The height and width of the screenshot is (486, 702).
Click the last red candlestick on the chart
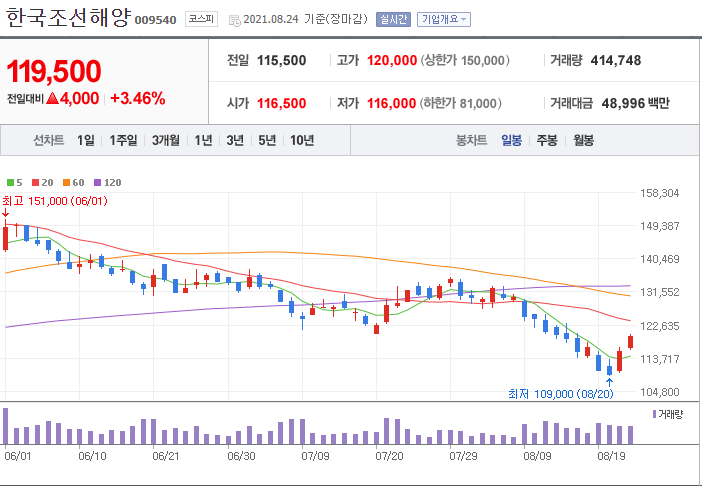pyautogui.click(x=630, y=341)
